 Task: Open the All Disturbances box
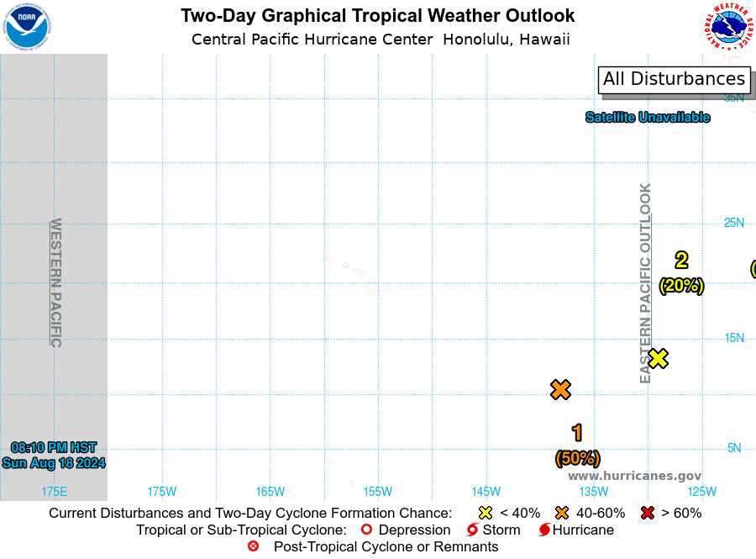pyautogui.click(x=674, y=80)
